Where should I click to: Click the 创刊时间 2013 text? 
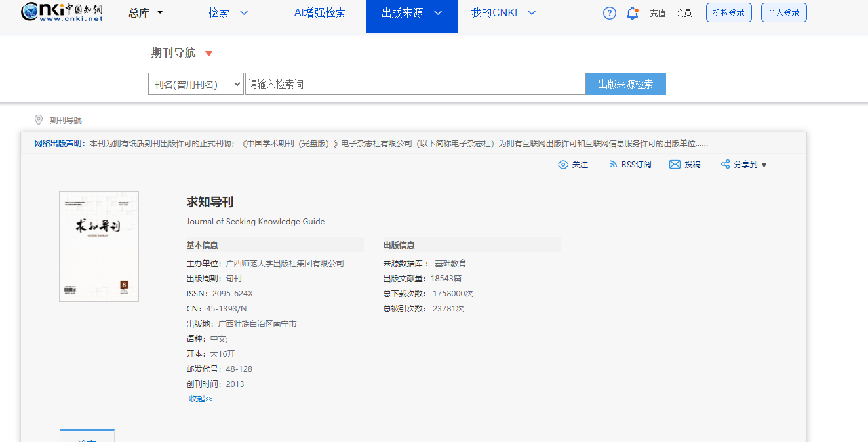(215, 384)
